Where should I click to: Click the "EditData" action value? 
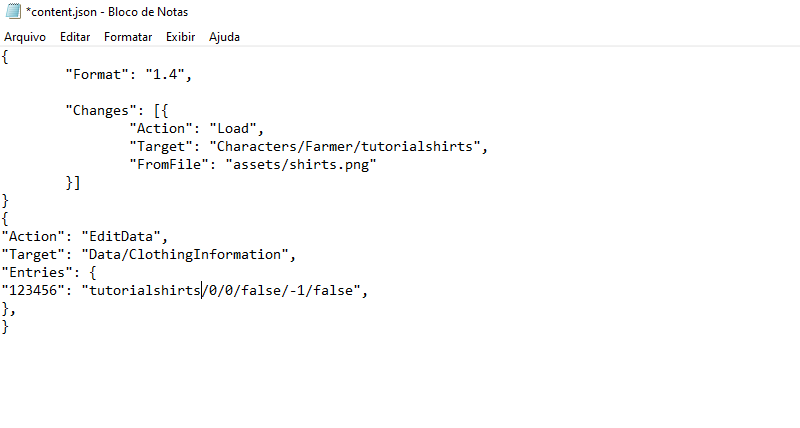point(122,237)
